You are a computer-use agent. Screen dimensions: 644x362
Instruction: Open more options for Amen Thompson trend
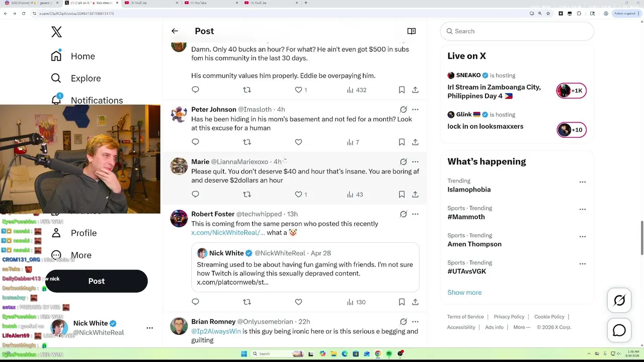(x=583, y=236)
